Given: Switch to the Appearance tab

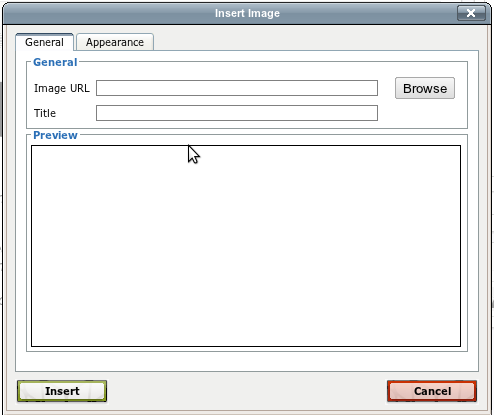Looking at the screenshot, I should pyautogui.click(x=115, y=42).
